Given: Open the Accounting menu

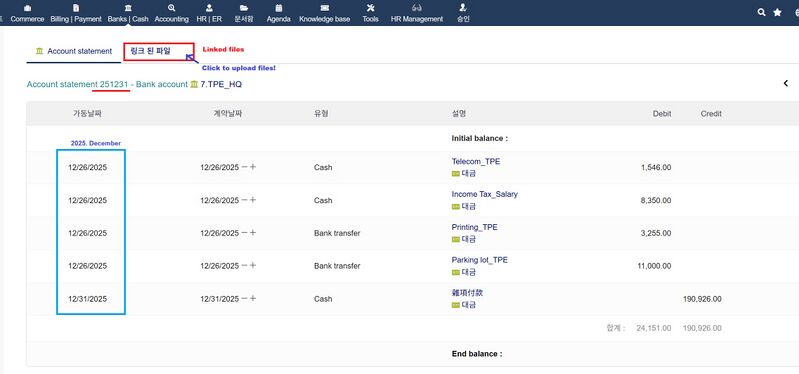Looking at the screenshot, I should coord(172,13).
